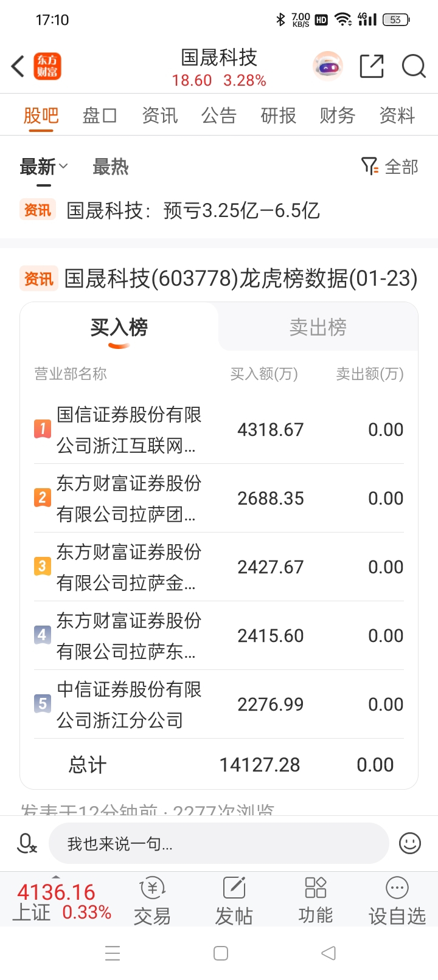Select the 最热 sort option
Viewport: 438px width, 980px height.
click(x=111, y=167)
